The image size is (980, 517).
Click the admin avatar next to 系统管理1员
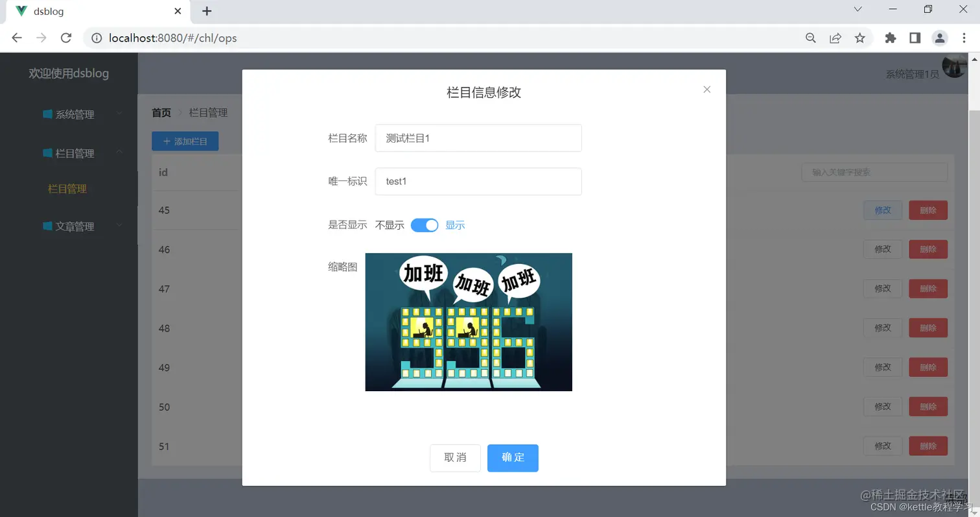pyautogui.click(x=954, y=67)
